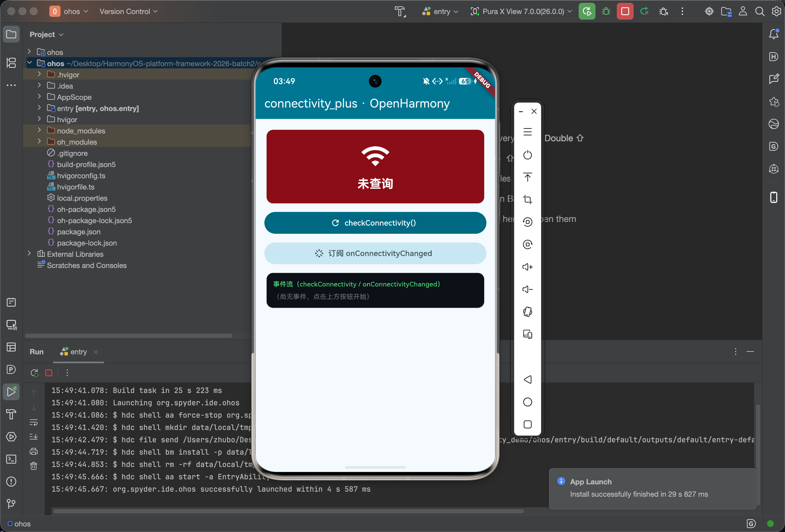The height and width of the screenshot is (532, 785).
Task: Collapse the ohos project root node
Action: click(x=29, y=63)
